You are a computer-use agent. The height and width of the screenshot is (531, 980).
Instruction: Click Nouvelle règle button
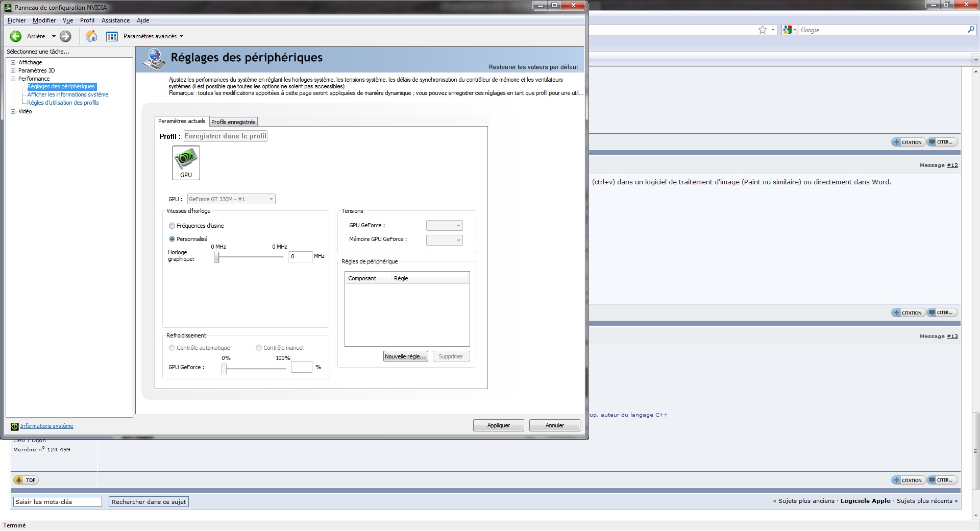(x=405, y=356)
